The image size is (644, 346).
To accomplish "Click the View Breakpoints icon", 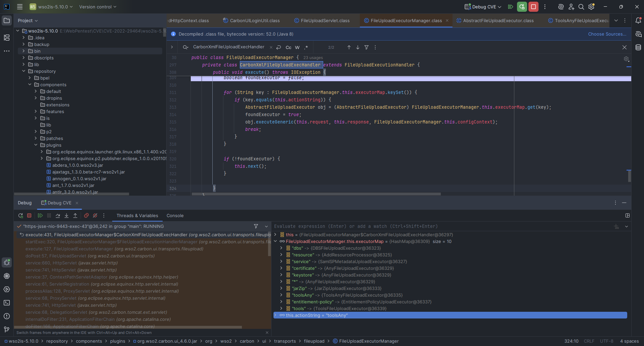I will pos(86,216).
